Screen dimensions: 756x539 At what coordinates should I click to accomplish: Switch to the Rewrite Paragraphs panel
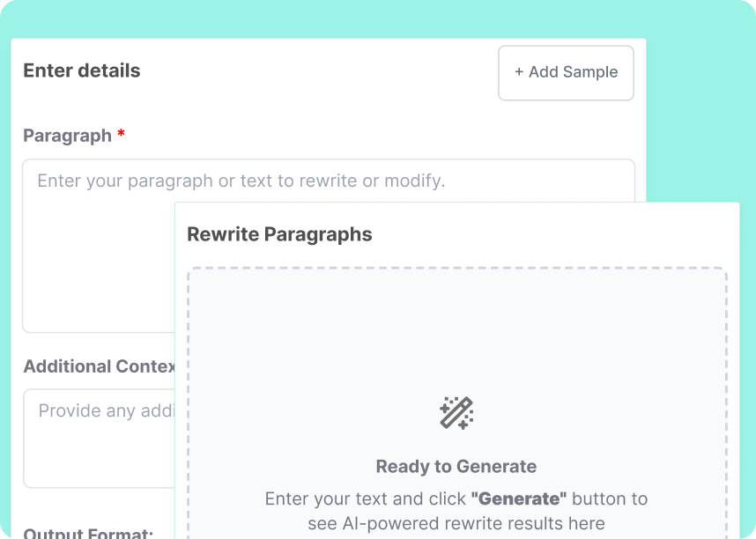[x=279, y=234]
